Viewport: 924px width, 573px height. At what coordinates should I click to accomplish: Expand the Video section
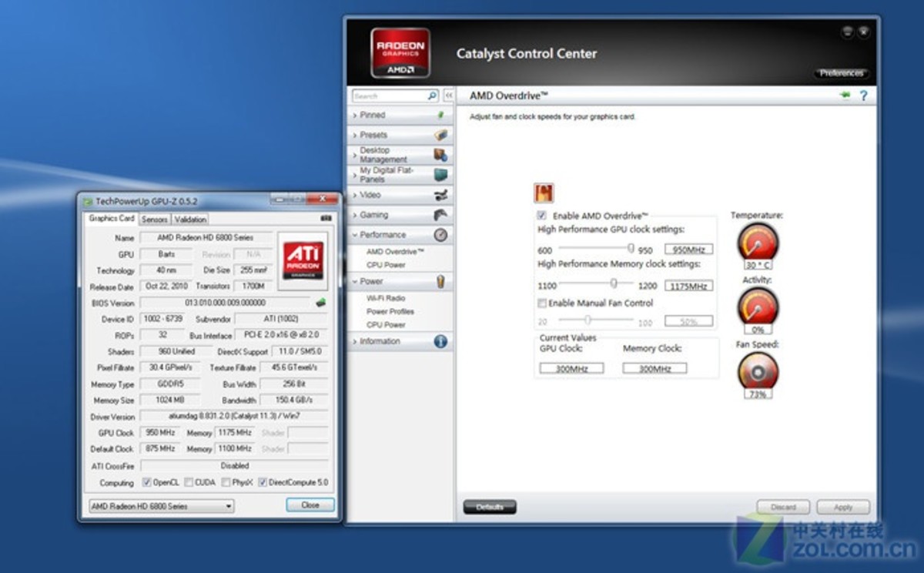pyautogui.click(x=400, y=195)
